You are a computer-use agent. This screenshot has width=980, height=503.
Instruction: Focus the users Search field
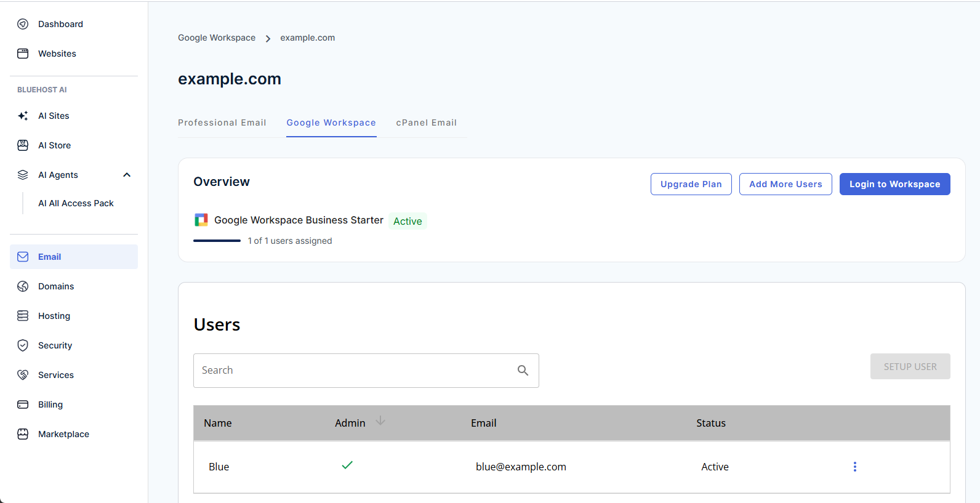tap(366, 371)
